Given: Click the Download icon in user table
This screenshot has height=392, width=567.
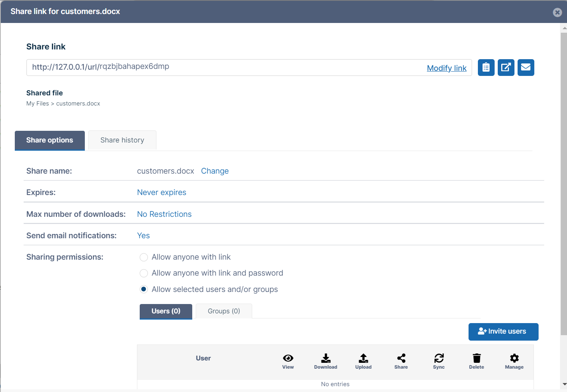Looking at the screenshot, I should tap(326, 358).
